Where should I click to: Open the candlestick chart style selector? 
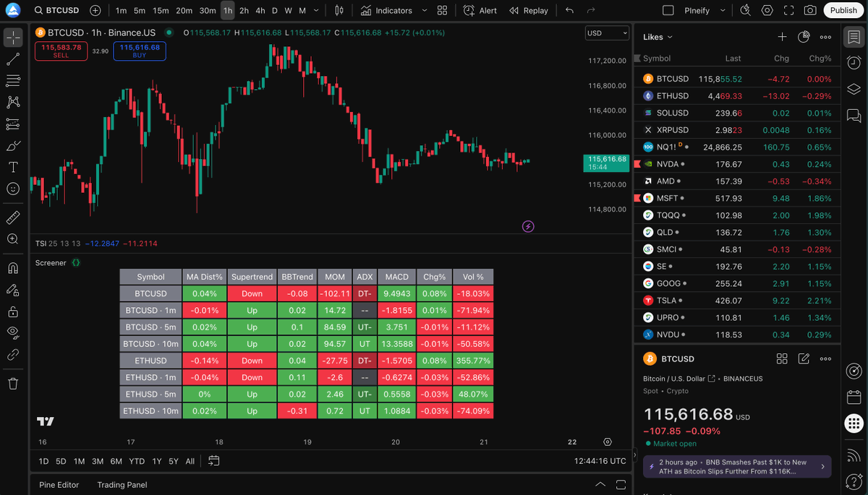(339, 10)
